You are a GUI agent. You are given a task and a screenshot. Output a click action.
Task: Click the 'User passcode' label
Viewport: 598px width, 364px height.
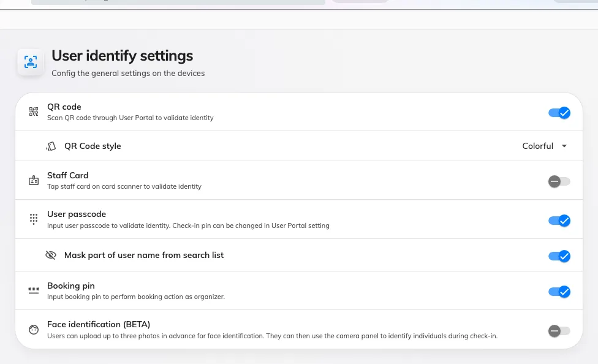click(x=77, y=214)
